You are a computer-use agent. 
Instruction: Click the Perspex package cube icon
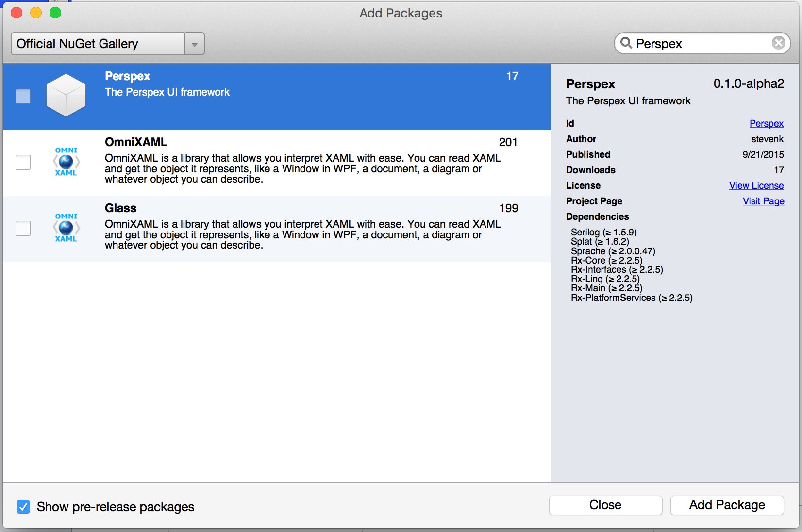pyautogui.click(x=66, y=95)
